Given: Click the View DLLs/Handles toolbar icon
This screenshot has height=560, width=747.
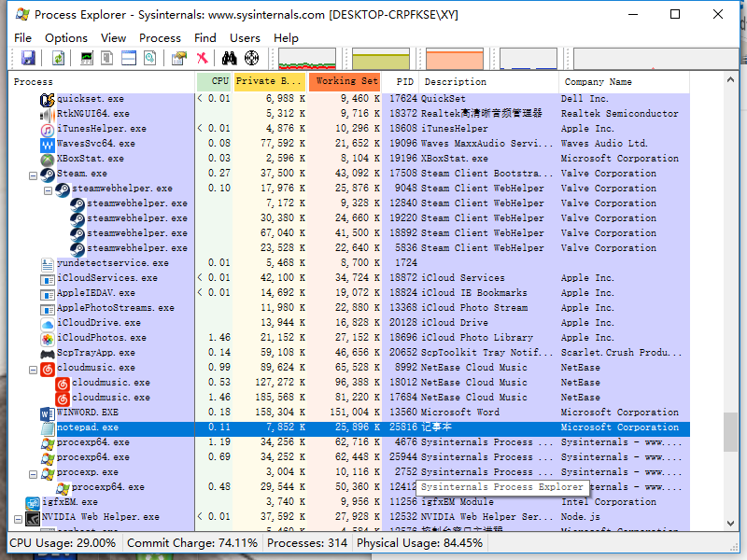Looking at the screenshot, I should click(150, 58).
